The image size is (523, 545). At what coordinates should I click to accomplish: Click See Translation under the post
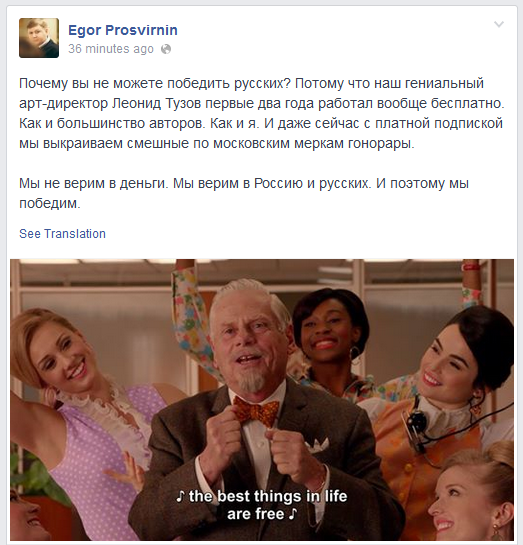pos(62,234)
